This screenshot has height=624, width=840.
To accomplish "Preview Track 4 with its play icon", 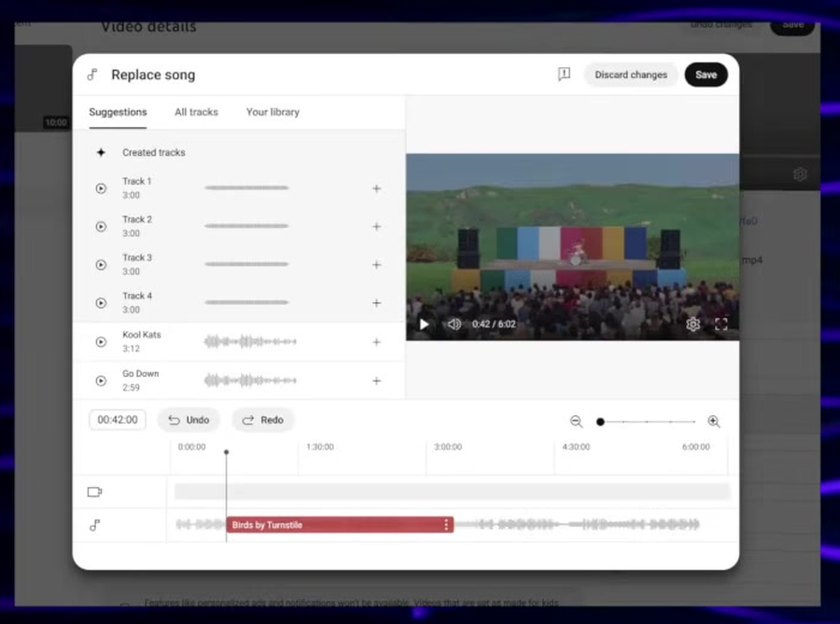I will (101, 303).
